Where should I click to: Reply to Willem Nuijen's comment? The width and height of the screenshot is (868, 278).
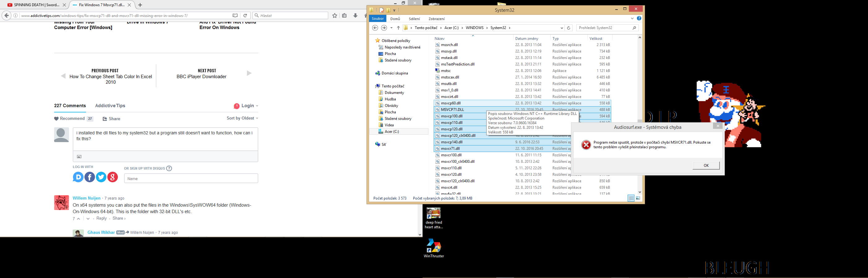point(101,218)
